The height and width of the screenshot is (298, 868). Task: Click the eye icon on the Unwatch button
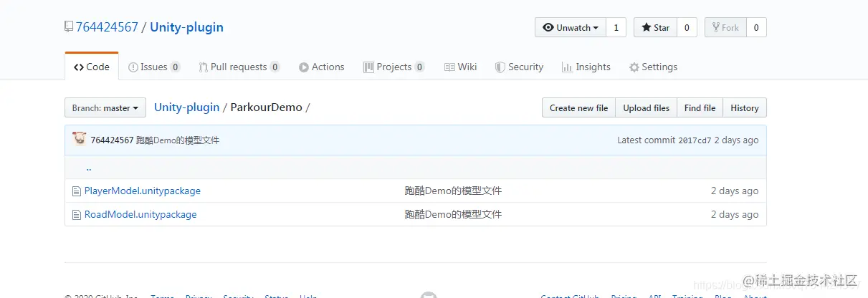coord(548,28)
